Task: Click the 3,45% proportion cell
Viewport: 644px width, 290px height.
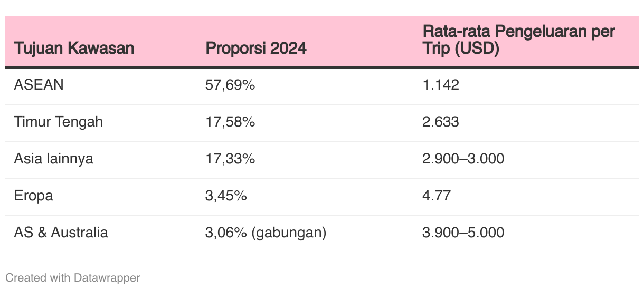Action: coord(226,196)
